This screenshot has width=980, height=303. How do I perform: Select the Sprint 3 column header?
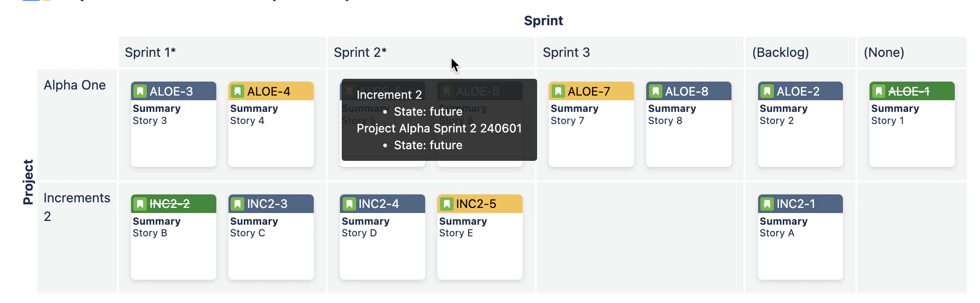pyautogui.click(x=640, y=52)
